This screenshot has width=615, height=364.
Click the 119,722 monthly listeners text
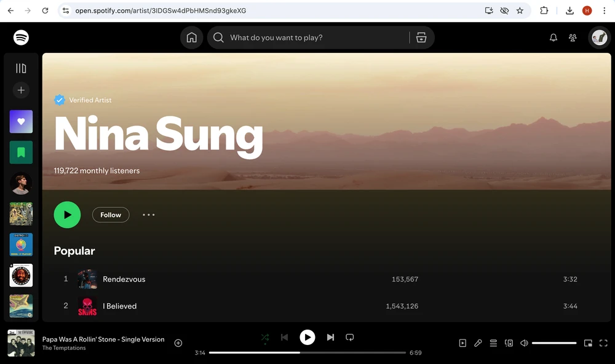pos(97,171)
